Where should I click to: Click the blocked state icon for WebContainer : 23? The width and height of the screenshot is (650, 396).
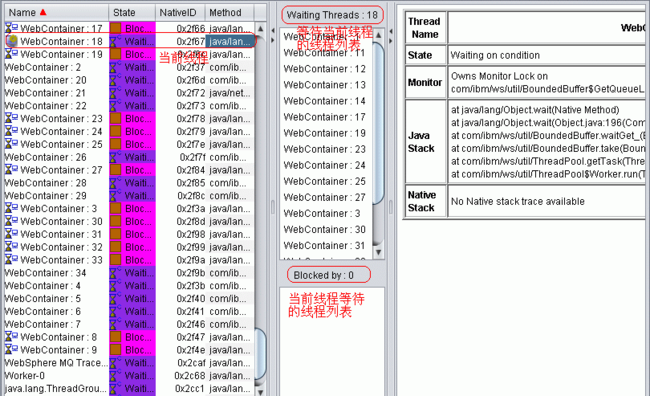click(x=116, y=118)
